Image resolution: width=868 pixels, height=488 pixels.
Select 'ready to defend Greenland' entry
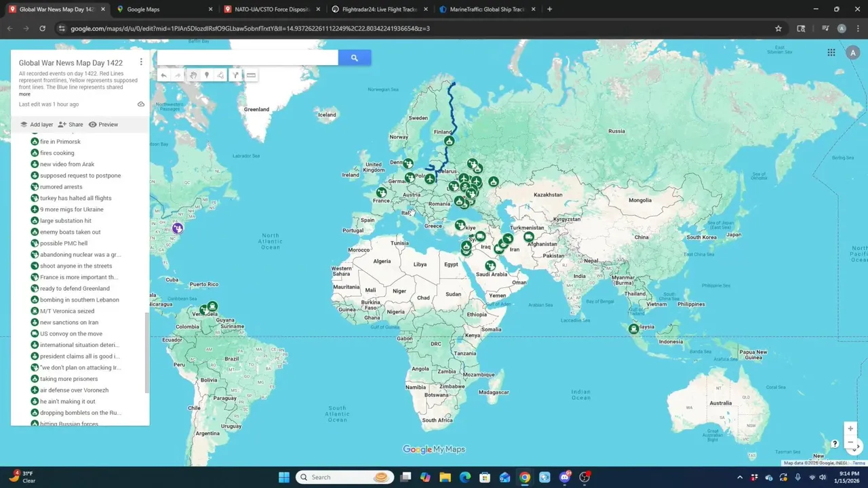(75, 289)
